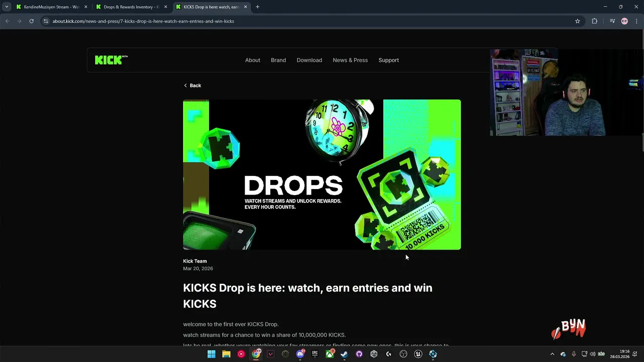The image size is (644, 362).
Task: Click the browser back arrow
Action: [x=7, y=21]
